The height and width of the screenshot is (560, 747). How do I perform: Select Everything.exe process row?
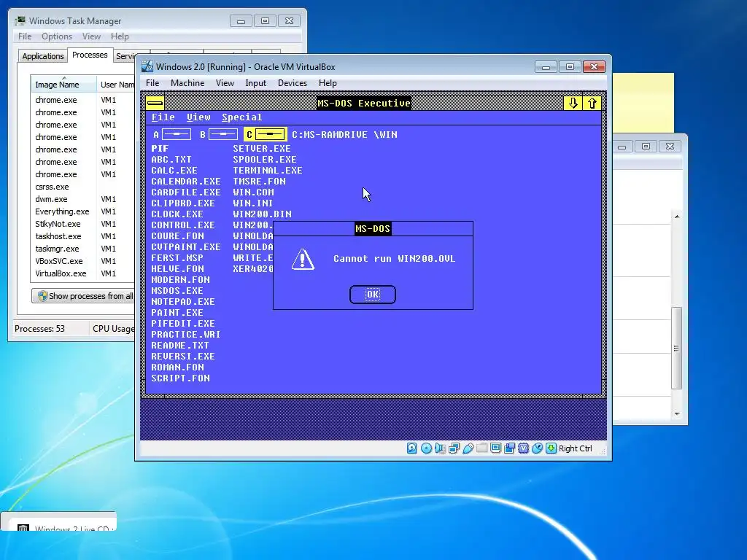[84, 211]
